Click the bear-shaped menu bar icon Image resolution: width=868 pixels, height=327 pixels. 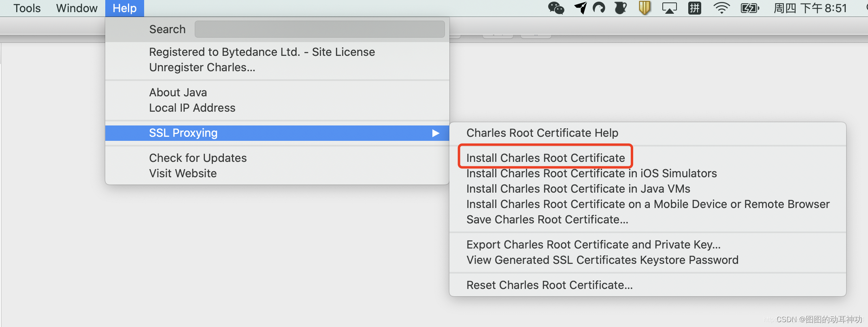click(x=620, y=8)
